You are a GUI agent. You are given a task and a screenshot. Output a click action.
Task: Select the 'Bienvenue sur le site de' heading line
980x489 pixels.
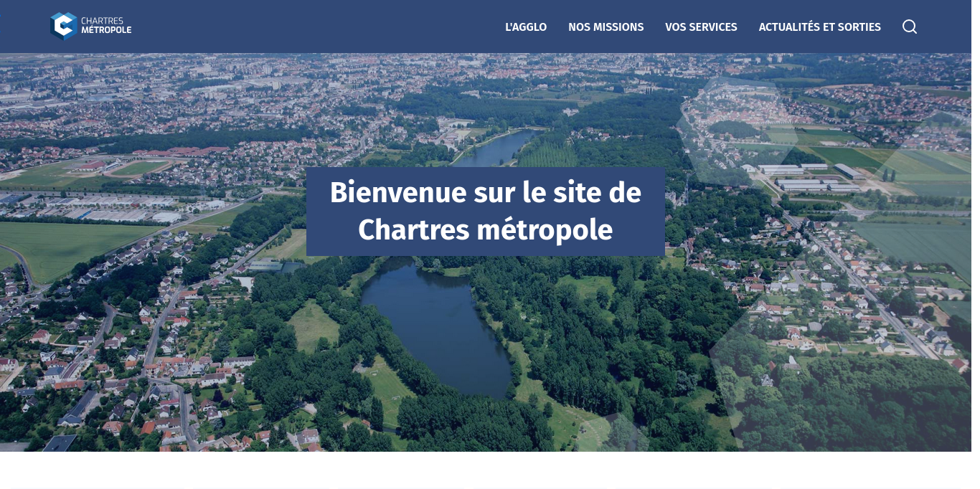pos(485,193)
